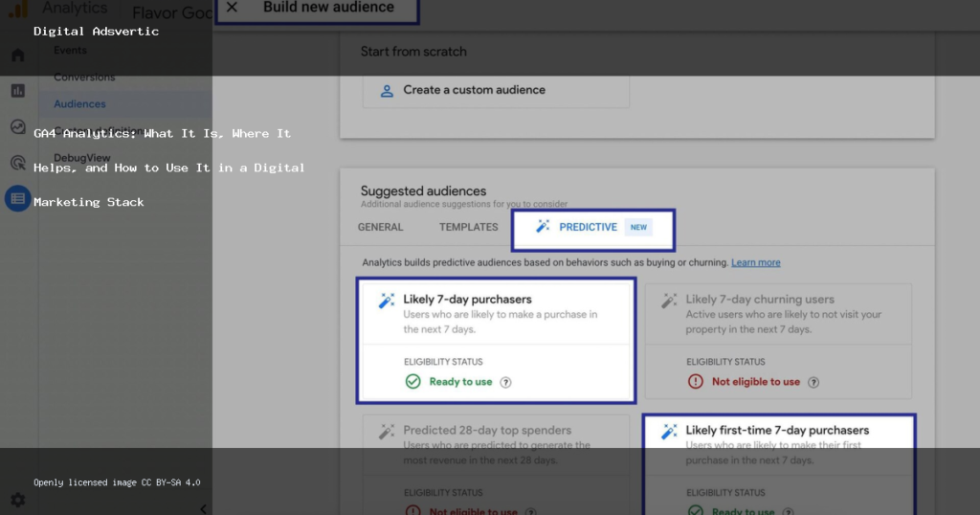Collapse the sidebar with chevron arrow
This screenshot has width=980, height=515.
tap(203, 508)
